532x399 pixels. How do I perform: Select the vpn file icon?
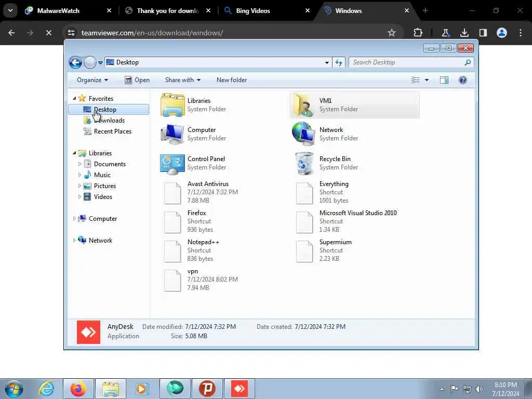pyautogui.click(x=172, y=281)
